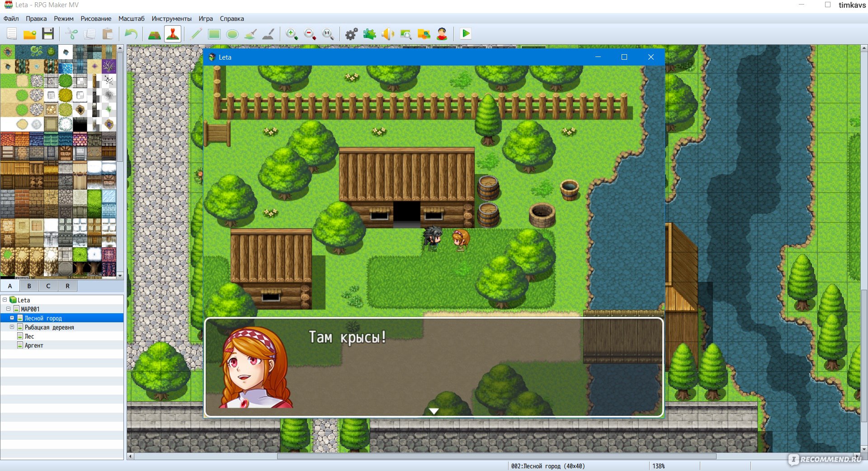Select the Аргент map
Screen dimensions: 868x471
coord(34,345)
